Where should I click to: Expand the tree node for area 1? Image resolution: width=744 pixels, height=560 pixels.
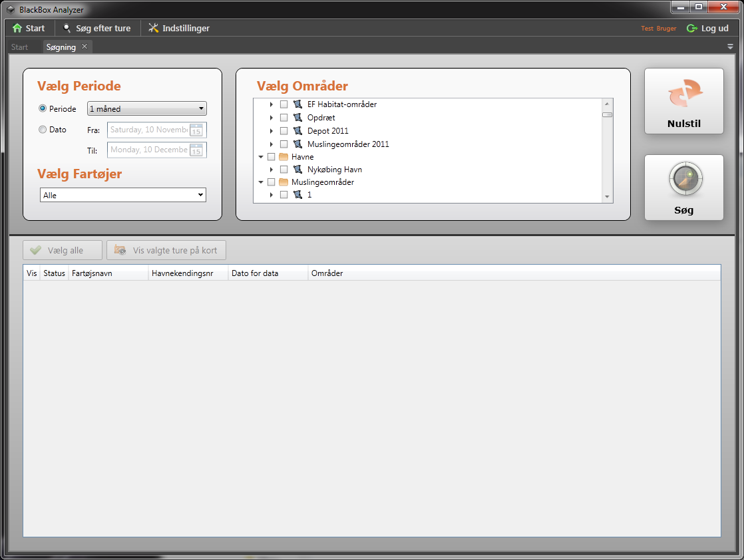[x=272, y=195]
